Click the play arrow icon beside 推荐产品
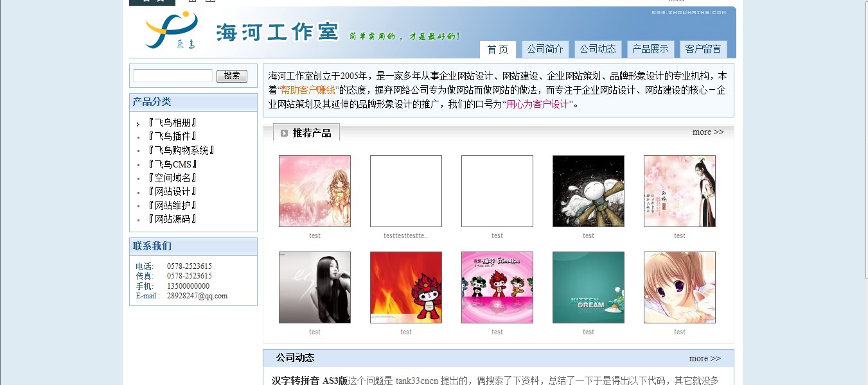This screenshot has width=868, height=385. (x=284, y=133)
